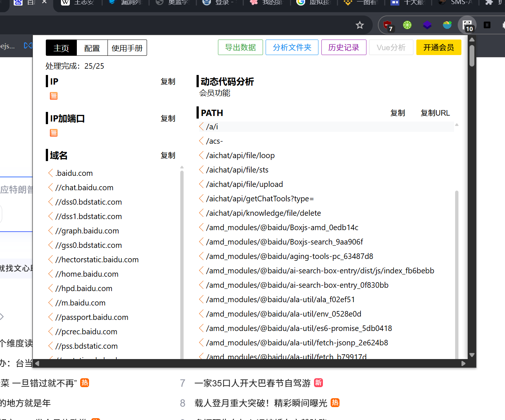505x420 pixels.
Task: Open the purple layered extension icon
Action: tap(427, 25)
